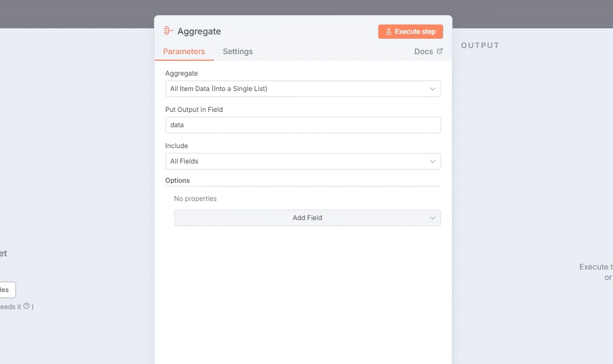Switch to the Settings tab
The height and width of the screenshot is (364, 613).
237,51
